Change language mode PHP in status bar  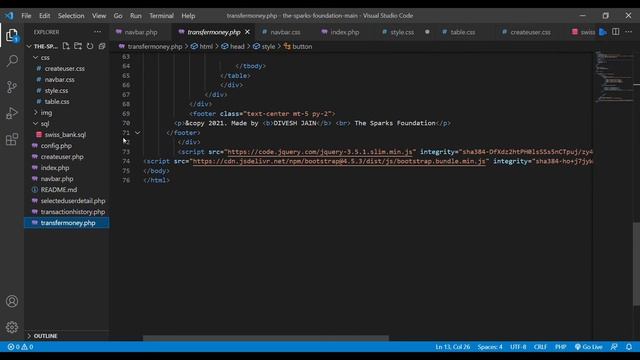coord(560,347)
